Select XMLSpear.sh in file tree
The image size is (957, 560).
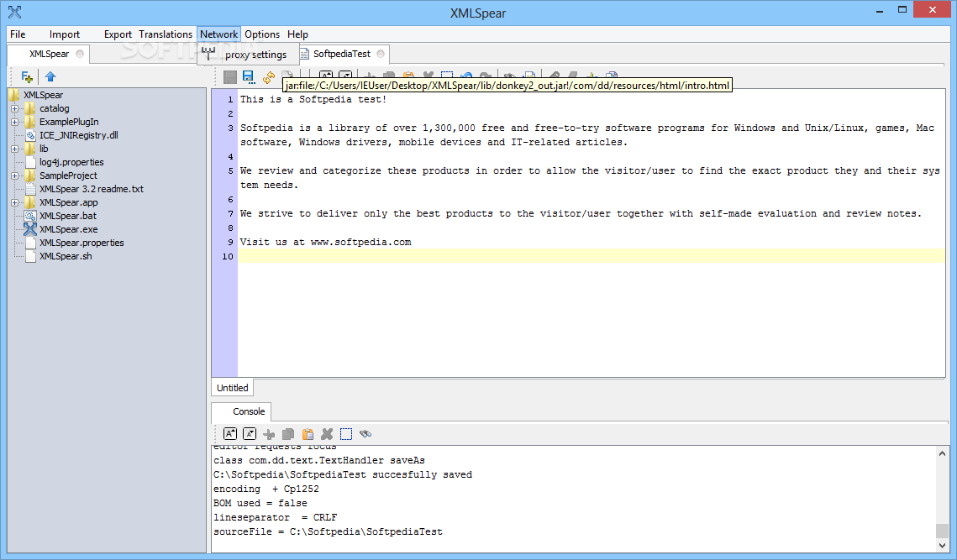click(66, 256)
